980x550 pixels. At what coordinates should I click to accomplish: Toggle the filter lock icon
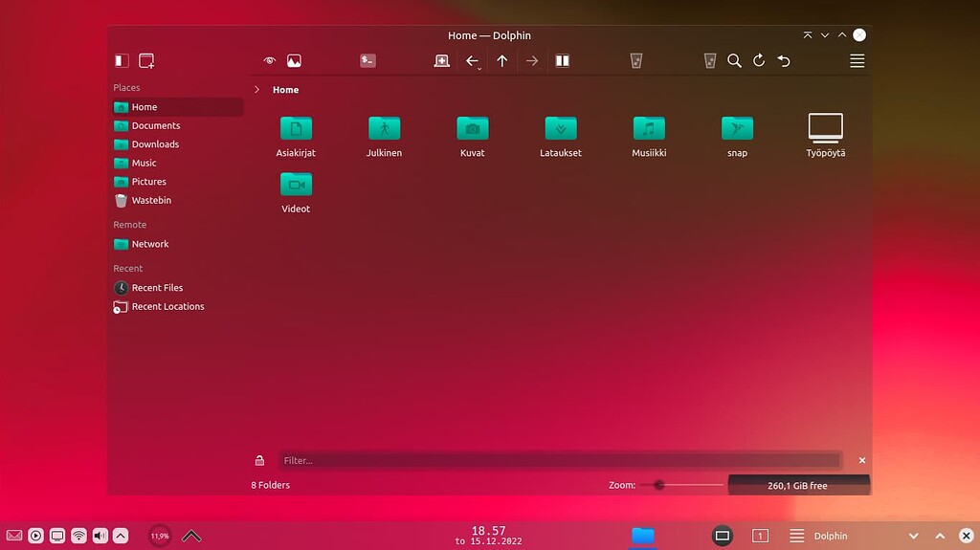click(259, 460)
